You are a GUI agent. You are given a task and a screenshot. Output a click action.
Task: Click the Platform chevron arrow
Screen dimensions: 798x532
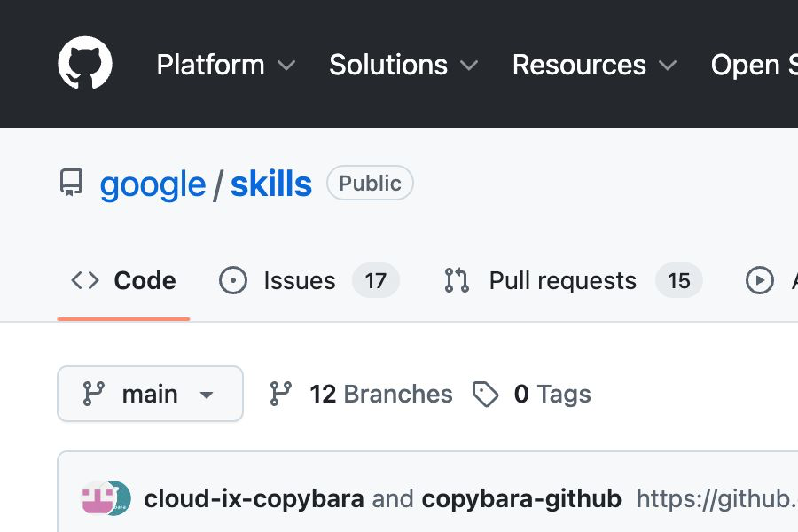tap(286, 66)
